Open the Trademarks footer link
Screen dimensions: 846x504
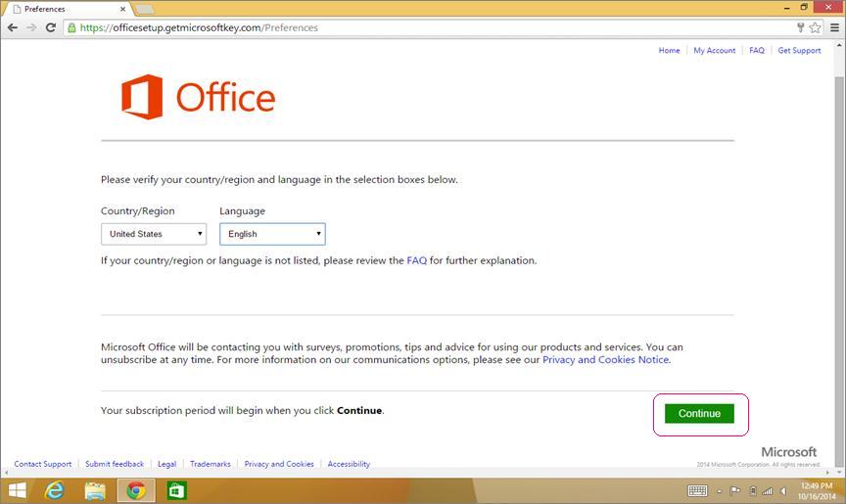coord(210,464)
